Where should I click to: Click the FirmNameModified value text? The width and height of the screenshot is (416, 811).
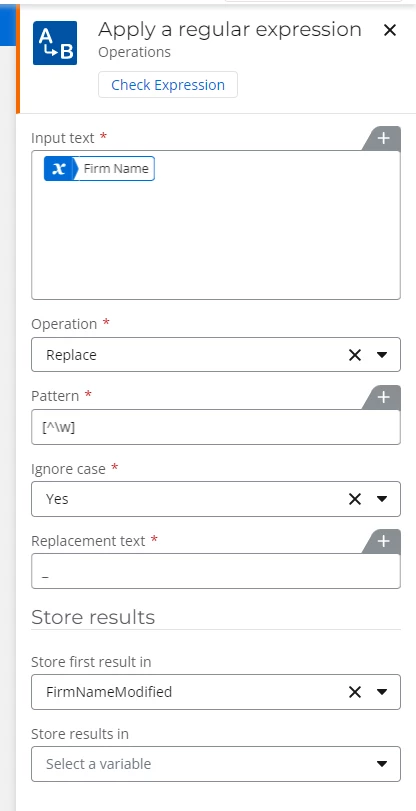(x=109, y=692)
